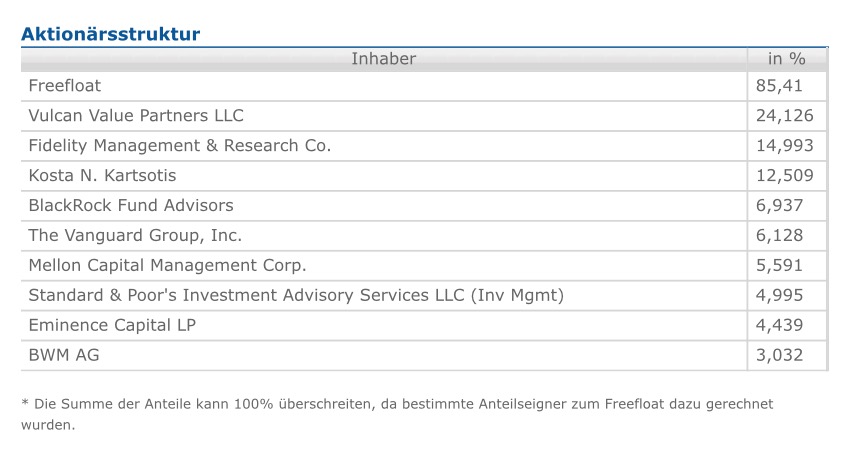Click Standard & Poor's Investment Advisory entry

click(296, 296)
